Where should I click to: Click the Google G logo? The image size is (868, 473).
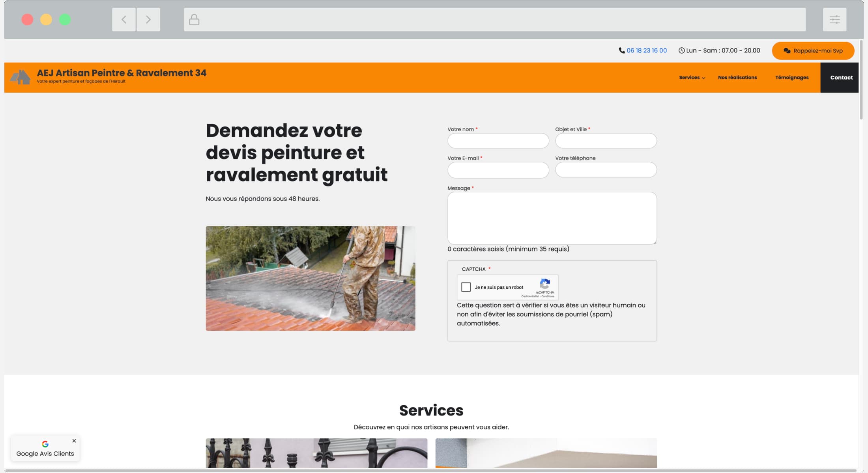tap(45, 444)
